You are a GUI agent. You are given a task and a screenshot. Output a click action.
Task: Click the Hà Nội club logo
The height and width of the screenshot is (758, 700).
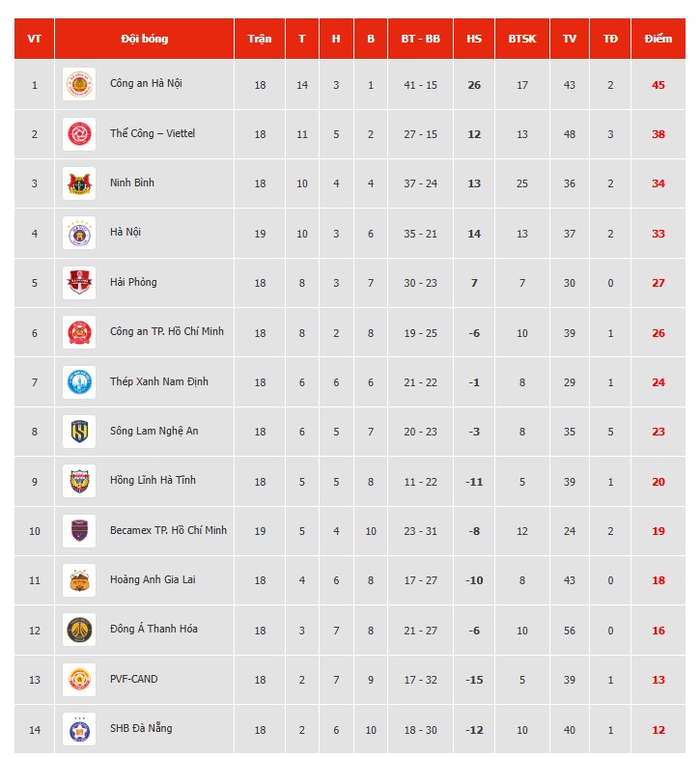(79, 233)
